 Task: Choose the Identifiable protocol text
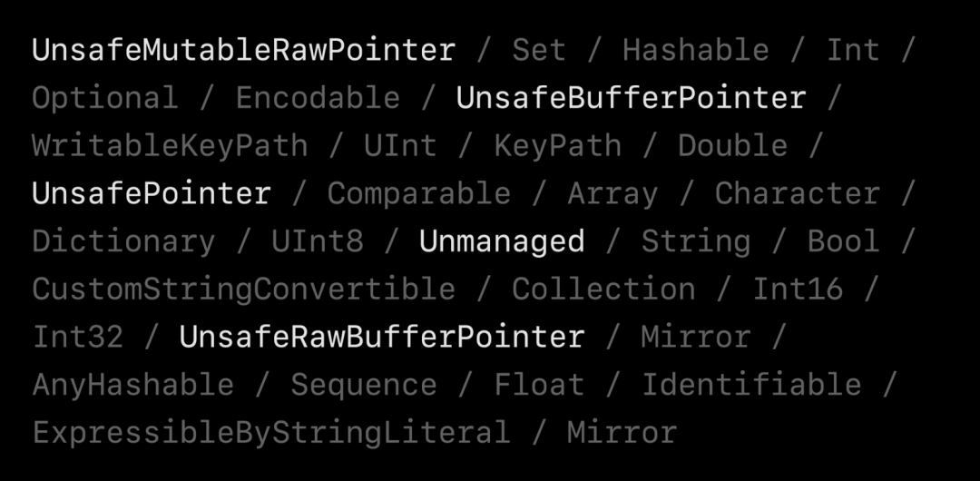click(751, 385)
